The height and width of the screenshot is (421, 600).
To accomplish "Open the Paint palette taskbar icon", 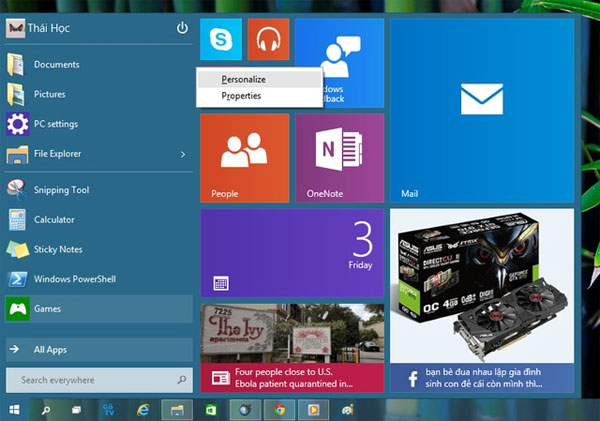I will tap(347, 410).
